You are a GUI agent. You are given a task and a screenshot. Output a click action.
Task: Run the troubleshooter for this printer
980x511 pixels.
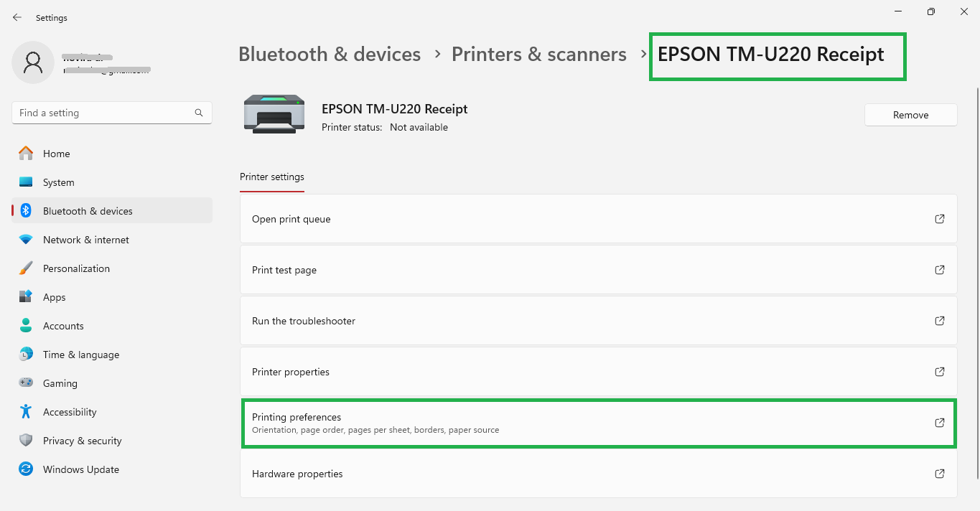pos(599,321)
